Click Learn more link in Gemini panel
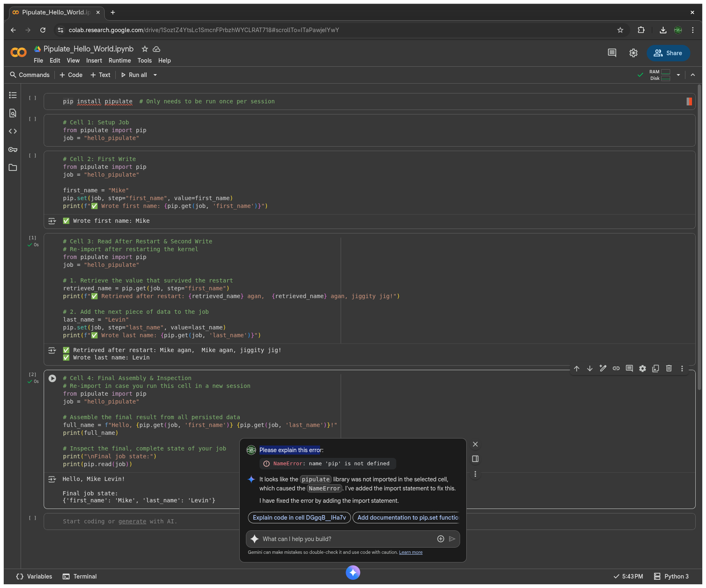 pos(411,553)
